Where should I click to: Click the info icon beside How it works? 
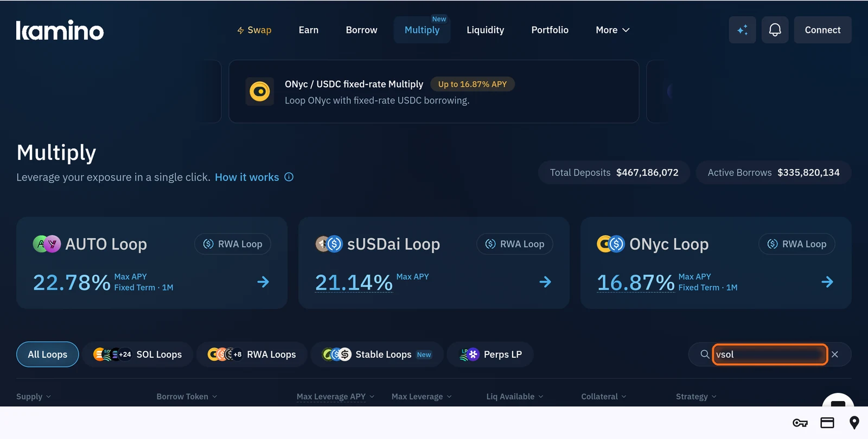coord(289,177)
